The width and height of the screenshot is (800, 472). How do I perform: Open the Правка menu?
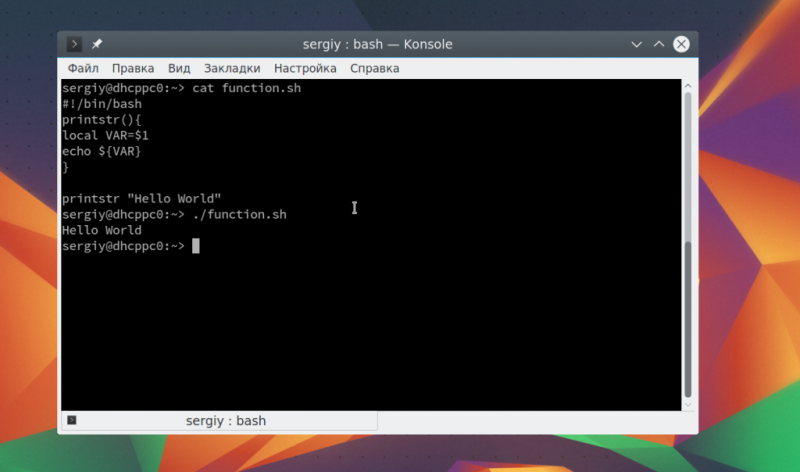tap(133, 68)
